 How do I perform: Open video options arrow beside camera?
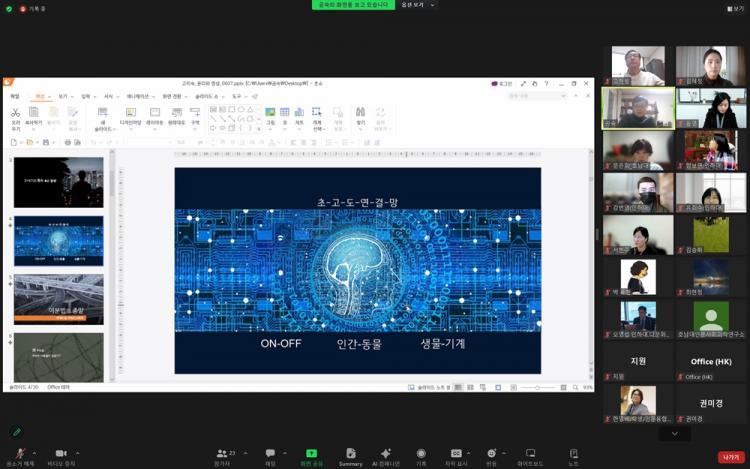[x=77, y=453]
